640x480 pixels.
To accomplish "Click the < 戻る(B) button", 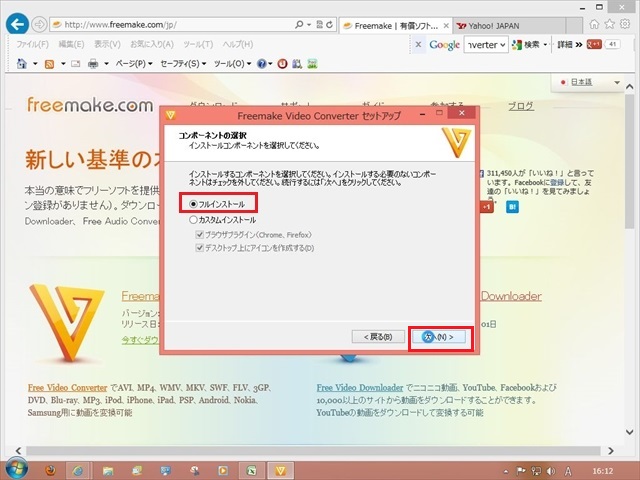I will [x=378, y=337].
